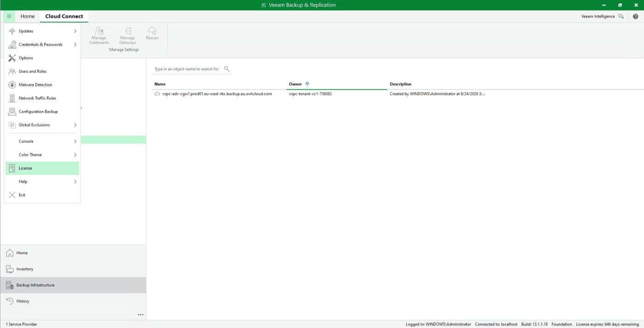This screenshot has width=644, height=328.
Task: Click 'Connected to: localhost' status entry
Action: 496,324
